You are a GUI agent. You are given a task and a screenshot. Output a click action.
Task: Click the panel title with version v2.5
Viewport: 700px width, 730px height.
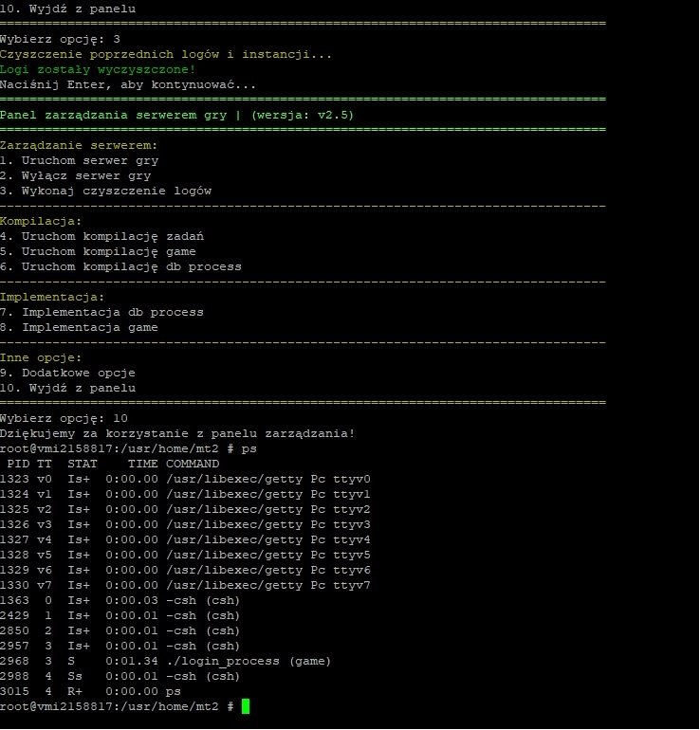[x=177, y=115]
